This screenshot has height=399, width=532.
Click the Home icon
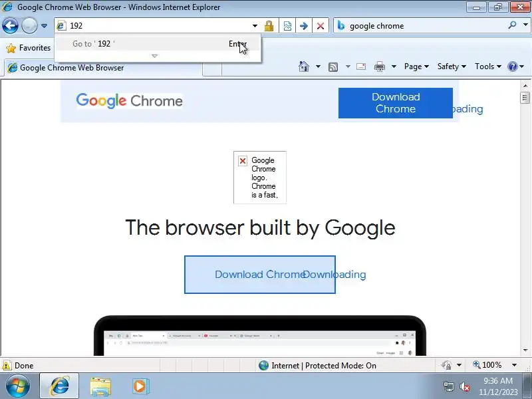[x=304, y=66]
